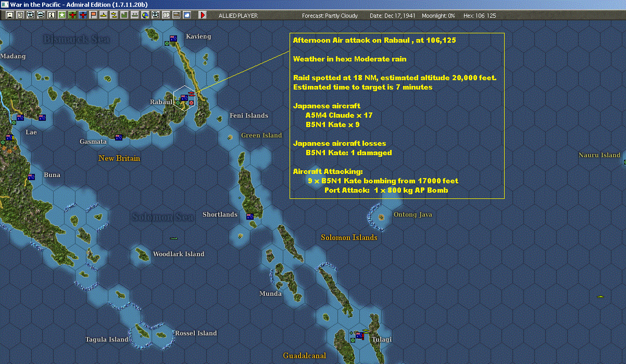Click the red plane on green icon
The height and width of the screenshot is (364, 626).
(x=72, y=16)
